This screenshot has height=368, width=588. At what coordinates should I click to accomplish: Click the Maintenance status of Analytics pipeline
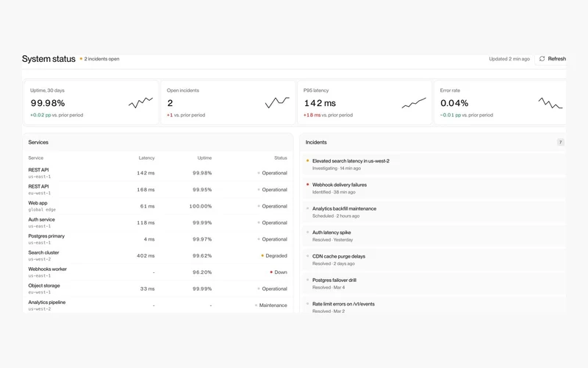click(x=270, y=305)
